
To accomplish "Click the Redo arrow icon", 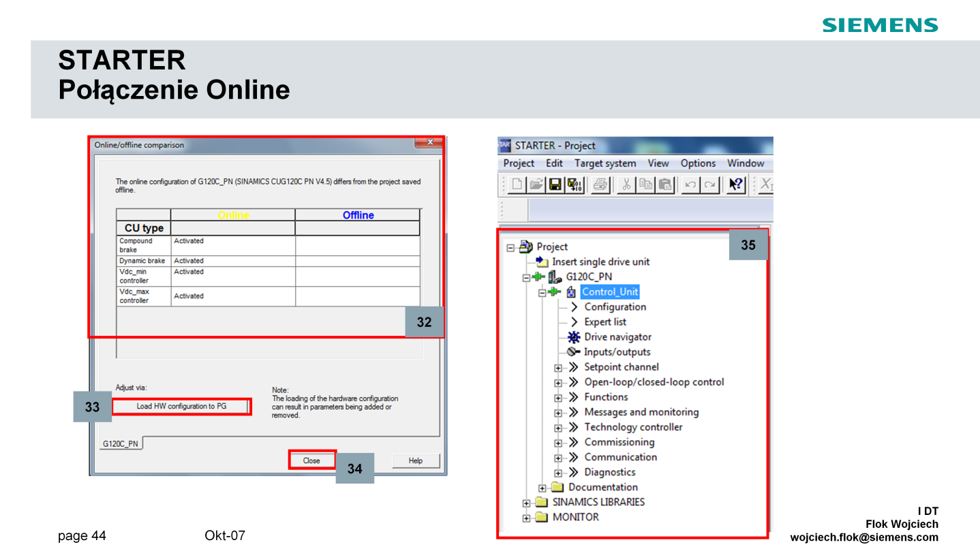I will (x=710, y=184).
